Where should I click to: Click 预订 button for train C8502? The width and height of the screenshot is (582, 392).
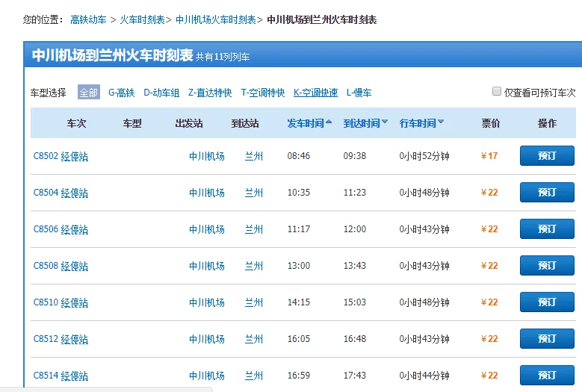click(x=547, y=155)
